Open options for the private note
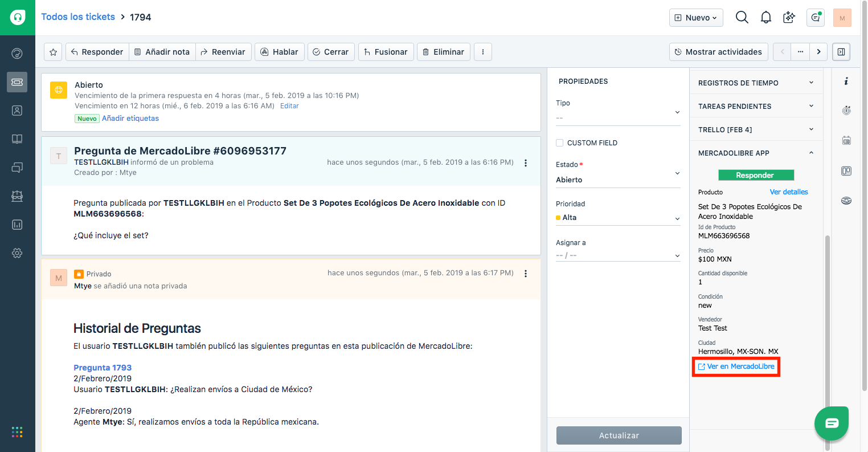 526,274
